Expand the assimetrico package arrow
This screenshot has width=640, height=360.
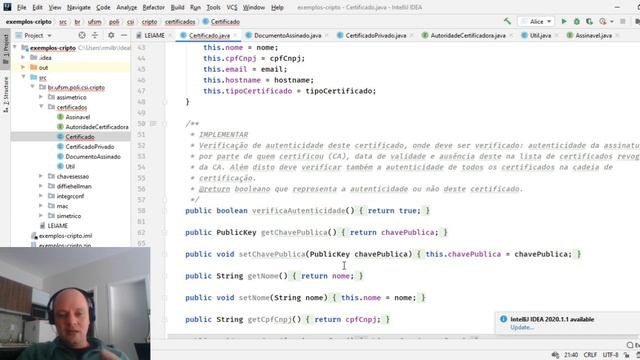pyautogui.click(x=41, y=97)
